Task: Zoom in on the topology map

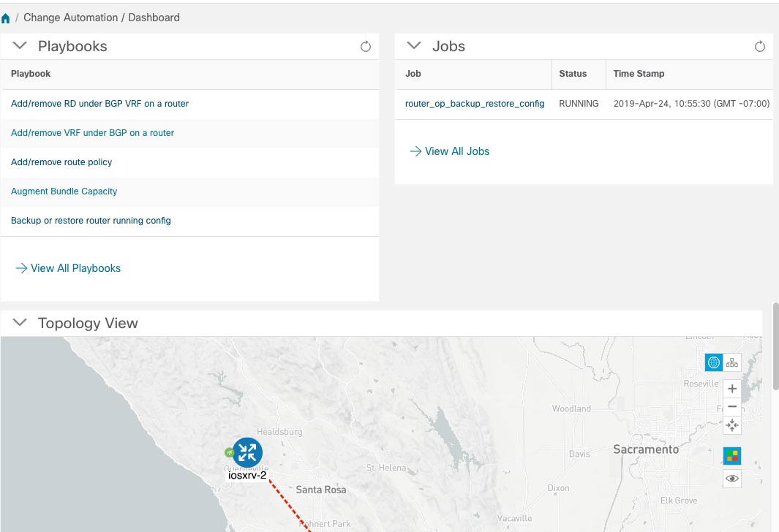Action: pyautogui.click(x=731, y=388)
